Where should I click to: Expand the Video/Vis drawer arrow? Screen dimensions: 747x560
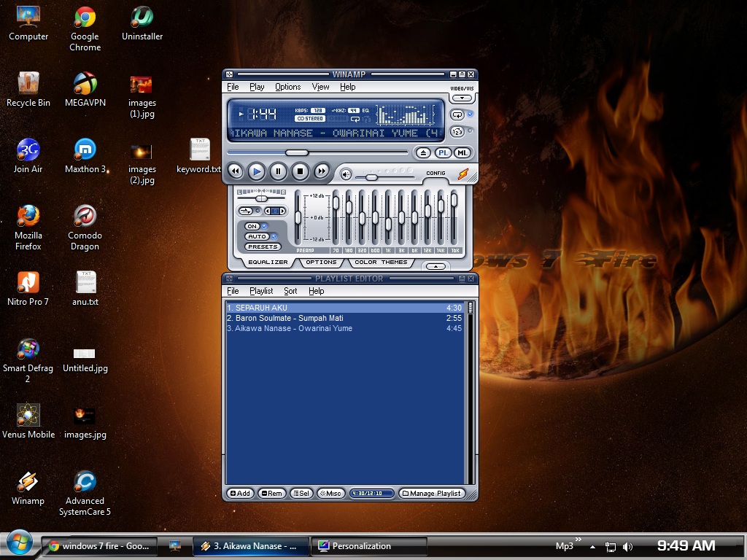[x=462, y=98]
